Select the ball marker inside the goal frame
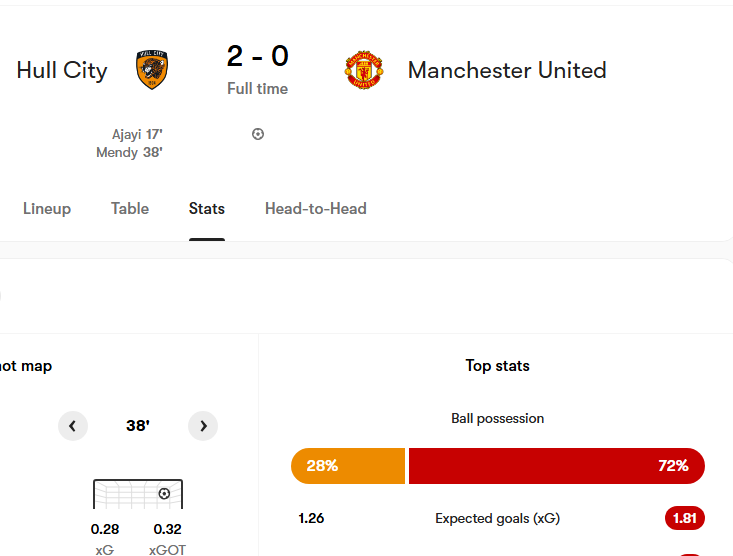The width and height of the screenshot is (733, 556). point(164,493)
